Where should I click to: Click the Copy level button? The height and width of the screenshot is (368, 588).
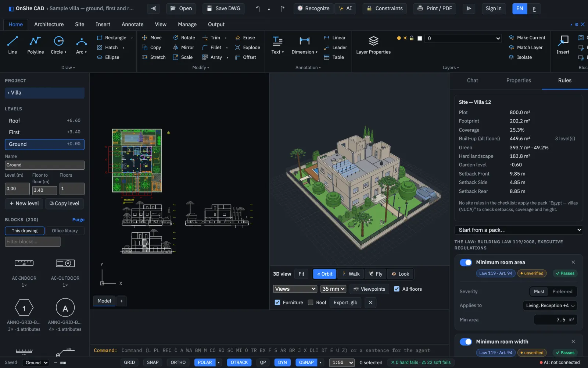pyautogui.click(x=65, y=204)
